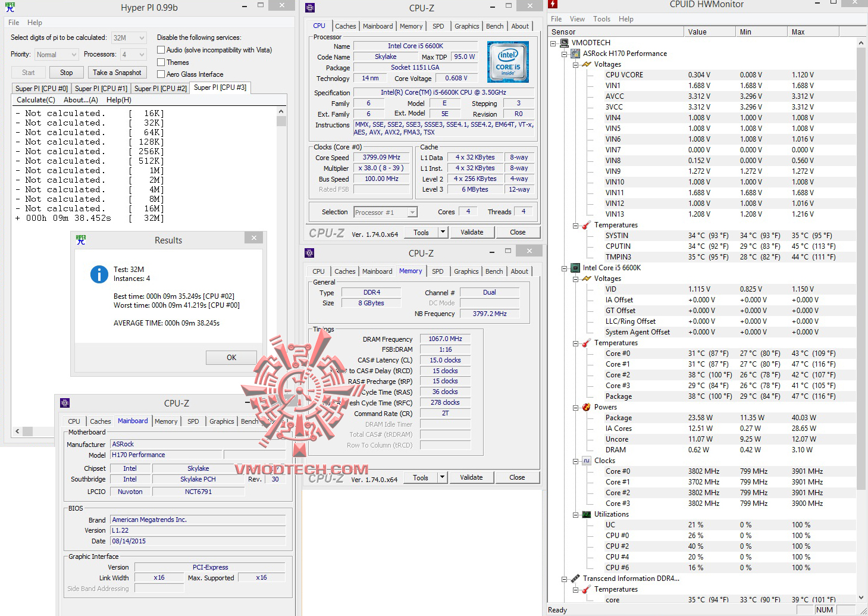Open the File menu in Hyper PI
This screenshot has width=868, height=616.
click(14, 23)
